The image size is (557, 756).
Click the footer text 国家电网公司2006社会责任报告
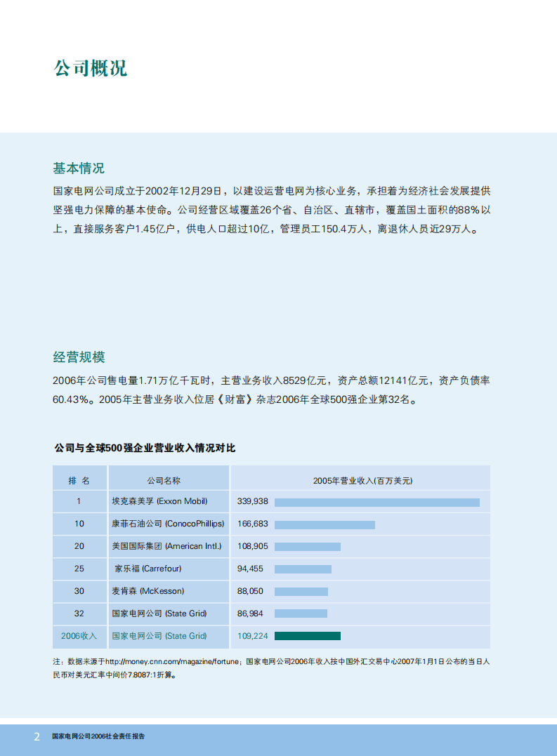(x=98, y=736)
